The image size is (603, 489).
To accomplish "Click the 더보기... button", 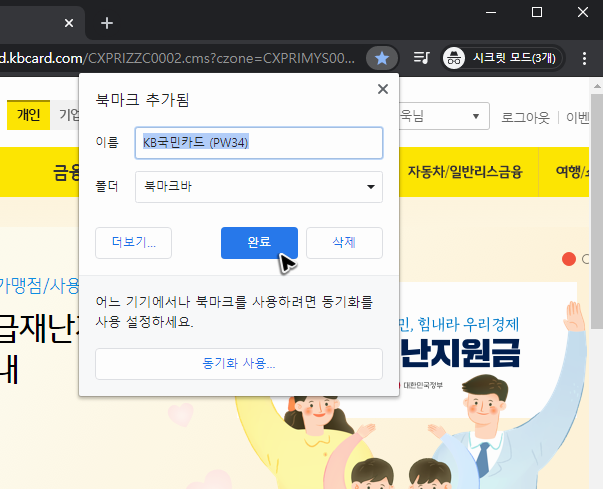I will (133, 243).
